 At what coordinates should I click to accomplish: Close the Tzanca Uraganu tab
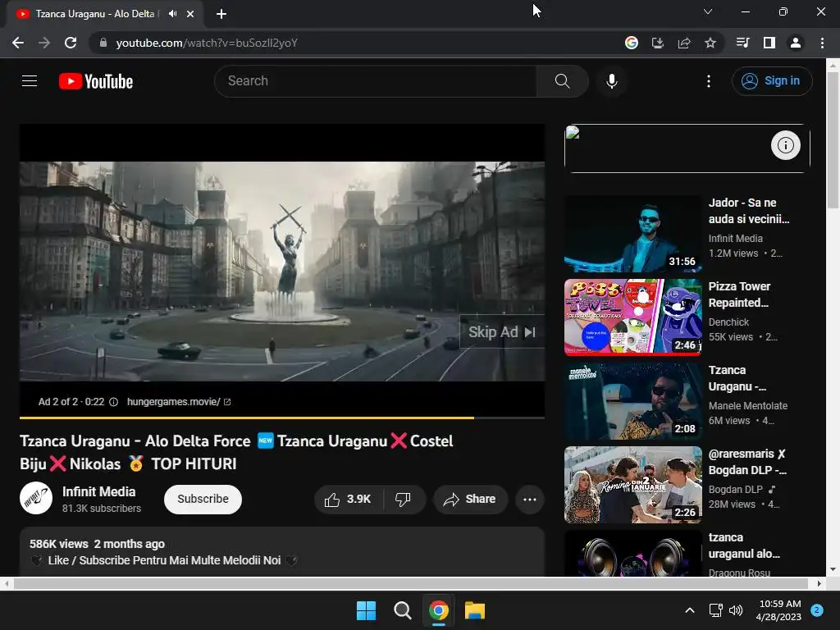(x=190, y=14)
